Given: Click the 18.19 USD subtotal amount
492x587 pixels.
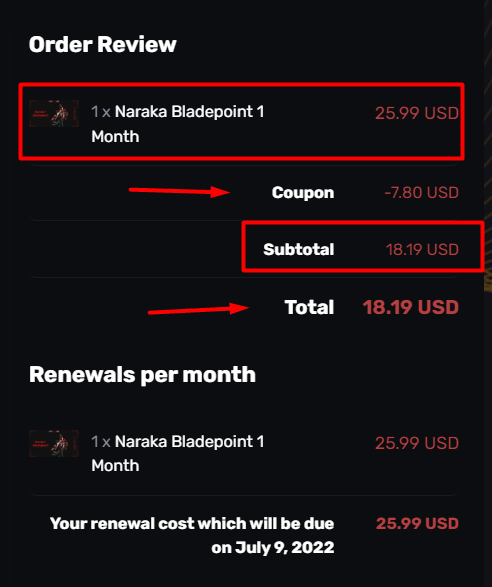Looking at the screenshot, I should 422,249.
